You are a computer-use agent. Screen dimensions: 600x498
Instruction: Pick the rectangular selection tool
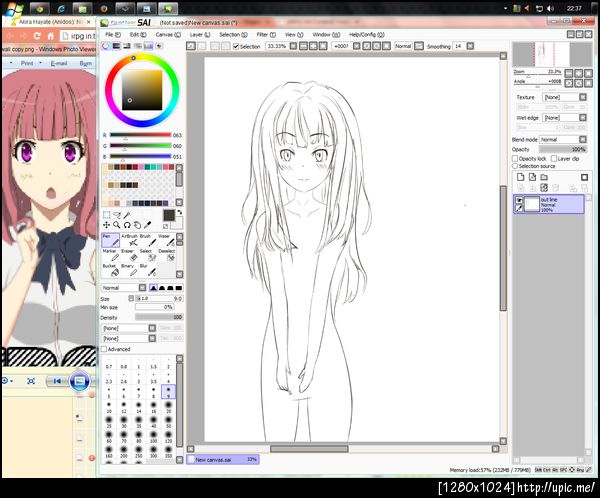[107, 215]
